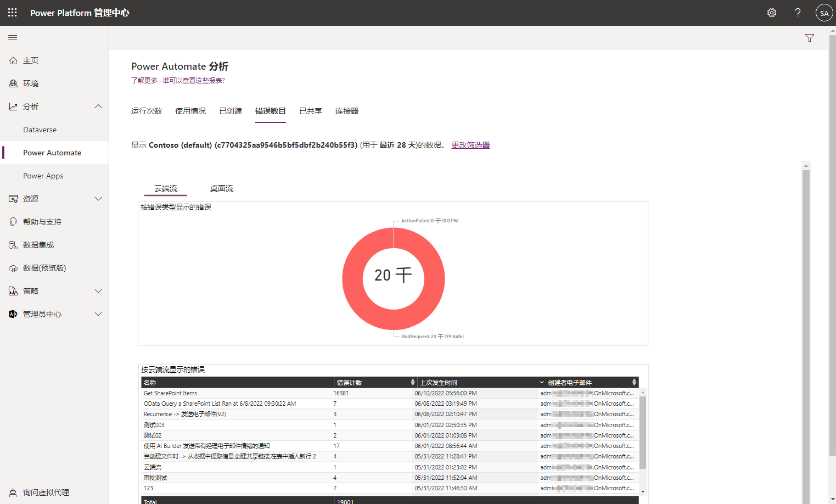Collapse the navigation hamburger menu
The image size is (836, 504).
point(13,37)
